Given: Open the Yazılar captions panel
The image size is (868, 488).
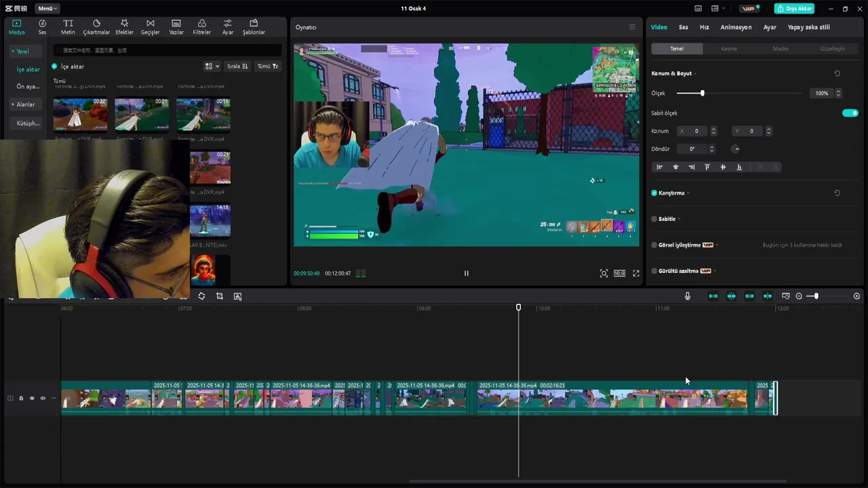Looking at the screenshot, I should tap(176, 26).
